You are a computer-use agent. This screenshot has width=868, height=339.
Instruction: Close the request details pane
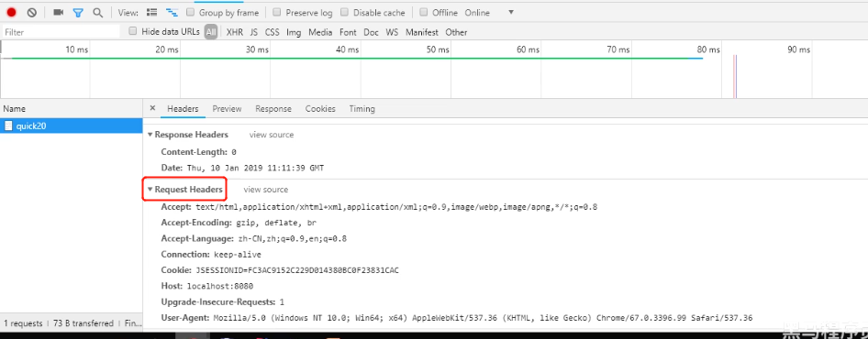[x=153, y=108]
